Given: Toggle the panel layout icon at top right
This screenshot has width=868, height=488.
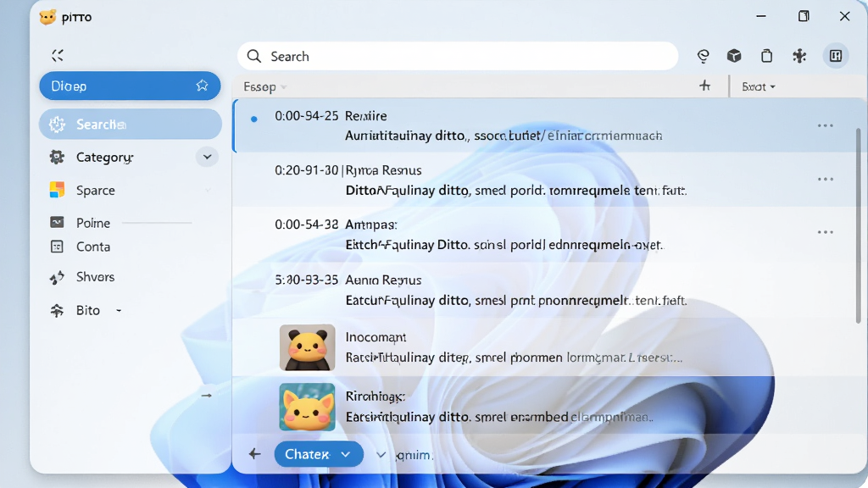Looking at the screenshot, I should pos(836,55).
